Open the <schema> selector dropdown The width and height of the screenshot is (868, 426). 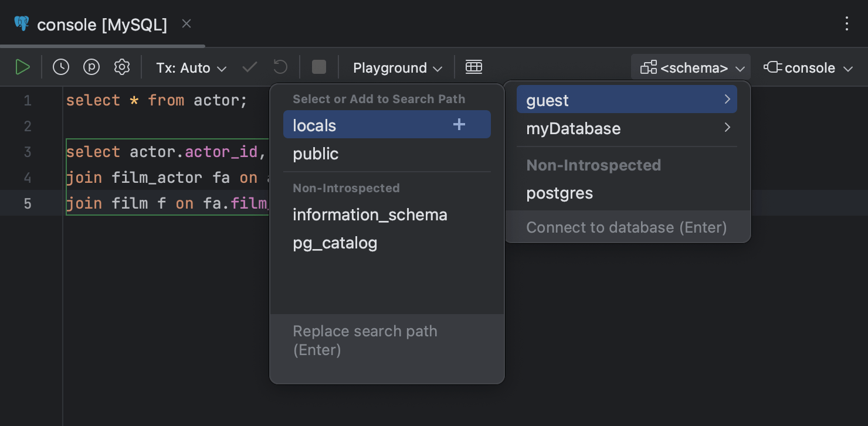[690, 67]
